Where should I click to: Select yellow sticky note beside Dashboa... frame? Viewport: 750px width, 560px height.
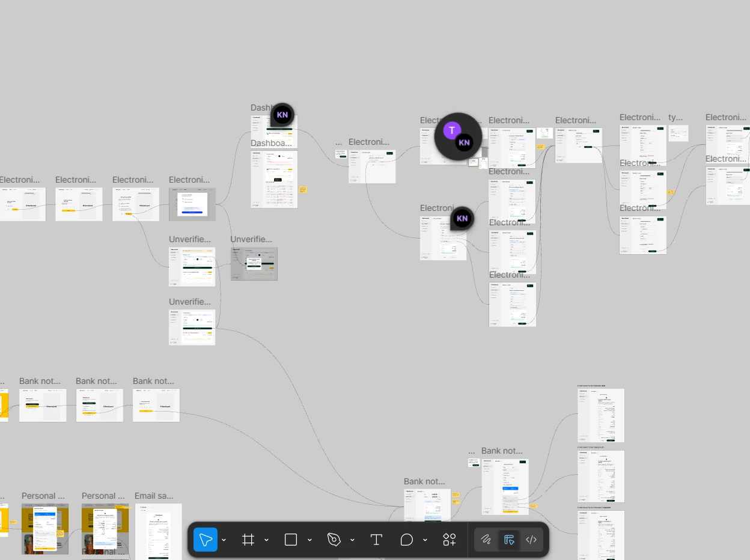303,189
